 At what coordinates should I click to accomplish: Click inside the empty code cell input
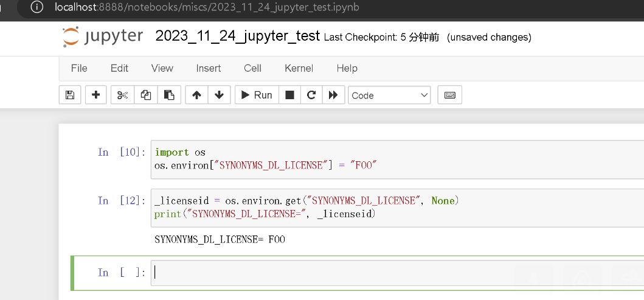pyautogui.click(x=397, y=273)
